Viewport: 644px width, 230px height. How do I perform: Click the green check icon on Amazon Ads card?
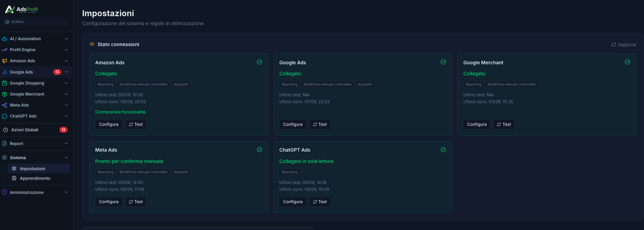pos(259,62)
